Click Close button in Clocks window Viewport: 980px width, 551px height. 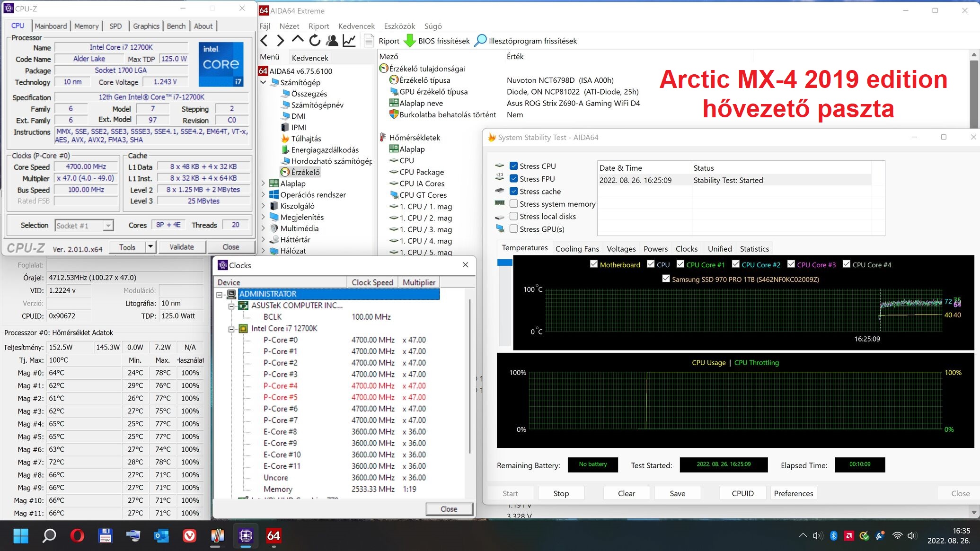pos(449,509)
